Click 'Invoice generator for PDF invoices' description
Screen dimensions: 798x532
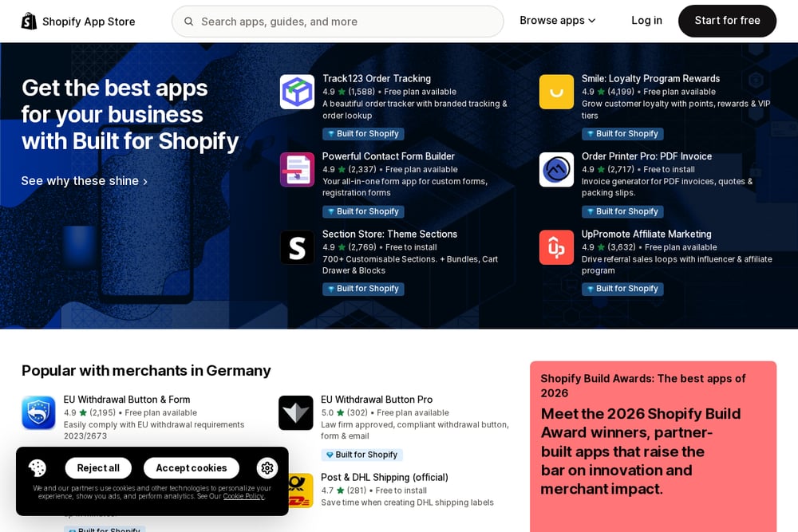(666, 187)
